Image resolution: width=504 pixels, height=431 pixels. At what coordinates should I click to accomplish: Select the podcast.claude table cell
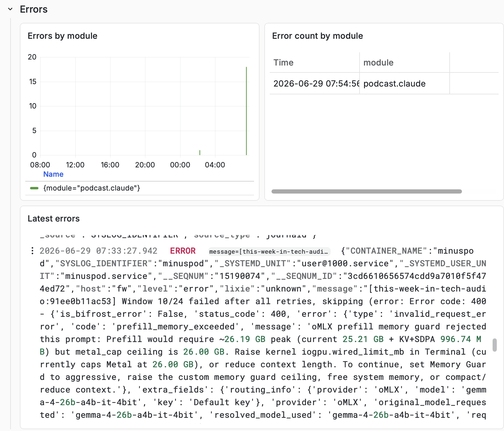(404, 84)
